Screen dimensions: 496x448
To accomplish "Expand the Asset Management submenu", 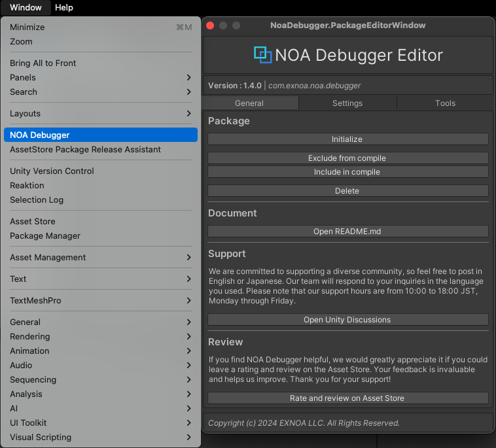I will (x=101, y=257).
